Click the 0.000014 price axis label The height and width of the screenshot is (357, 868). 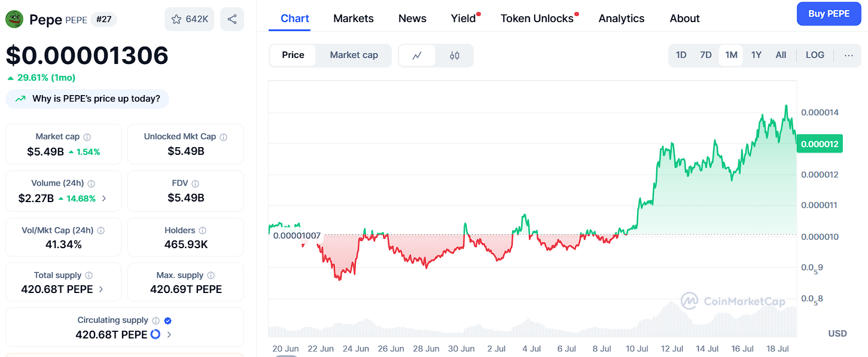pyautogui.click(x=820, y=112)
